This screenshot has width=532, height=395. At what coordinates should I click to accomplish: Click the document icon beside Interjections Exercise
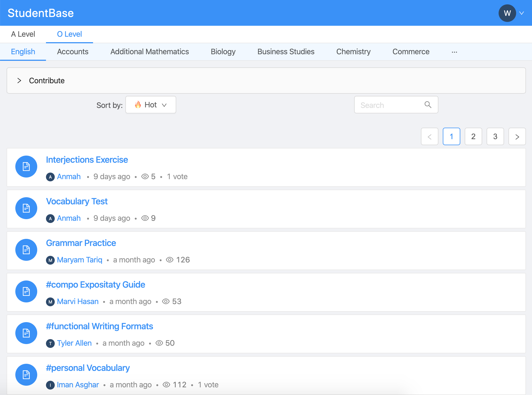pos(26,167)
